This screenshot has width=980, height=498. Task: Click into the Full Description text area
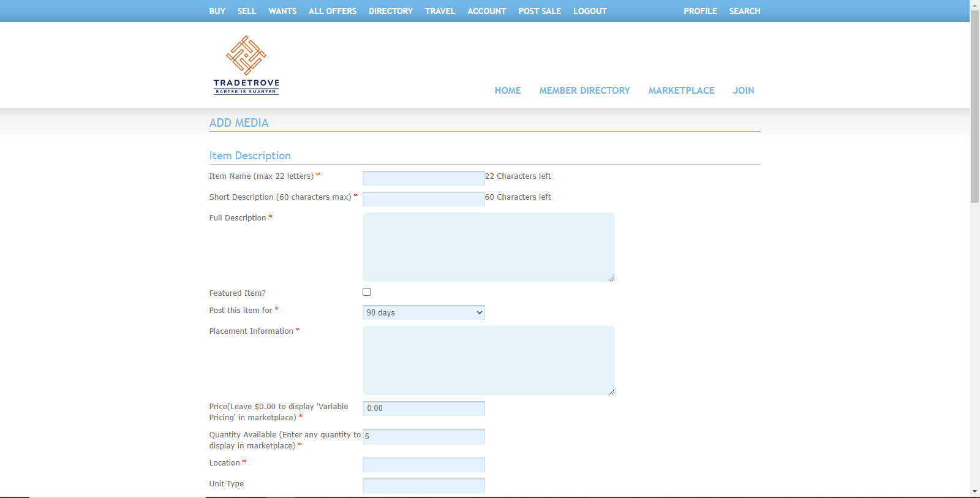pos(488,247)
